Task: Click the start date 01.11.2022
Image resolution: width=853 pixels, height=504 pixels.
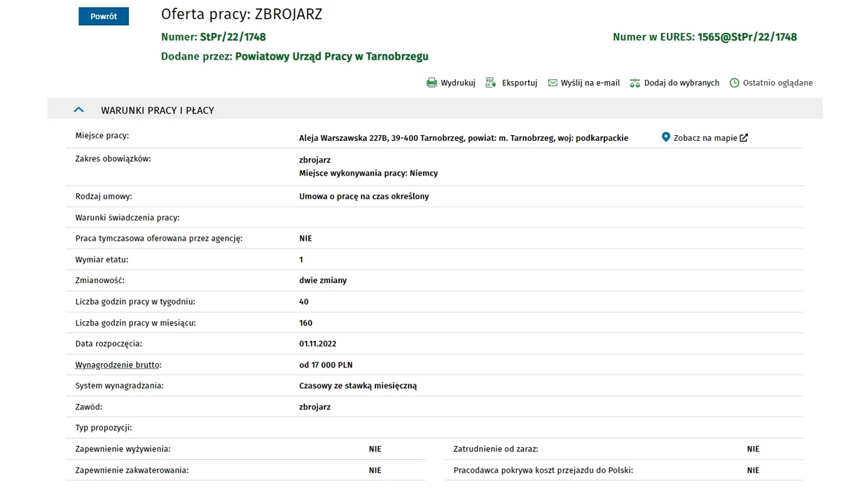Action: tap(318, 344)
